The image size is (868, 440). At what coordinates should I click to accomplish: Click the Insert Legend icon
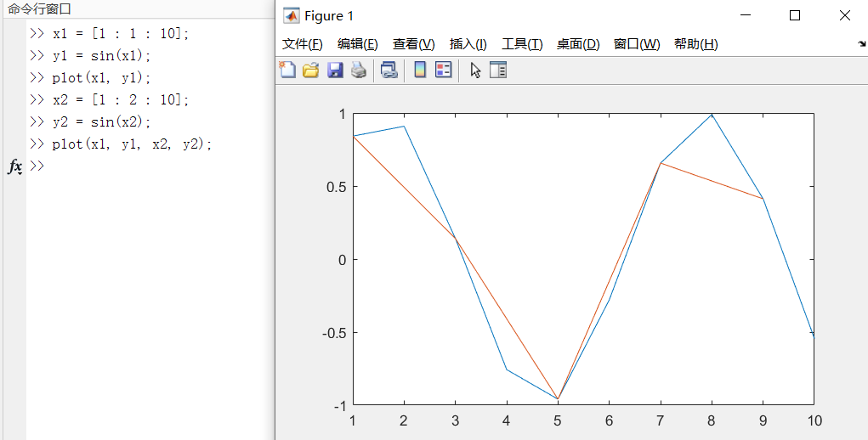click(x=444, y=70)
